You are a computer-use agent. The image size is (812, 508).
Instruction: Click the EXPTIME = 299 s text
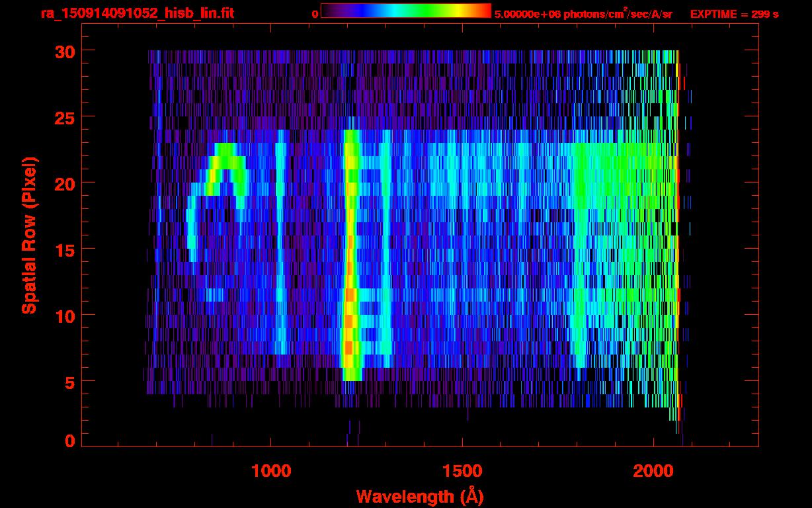(x=734, y=13)
